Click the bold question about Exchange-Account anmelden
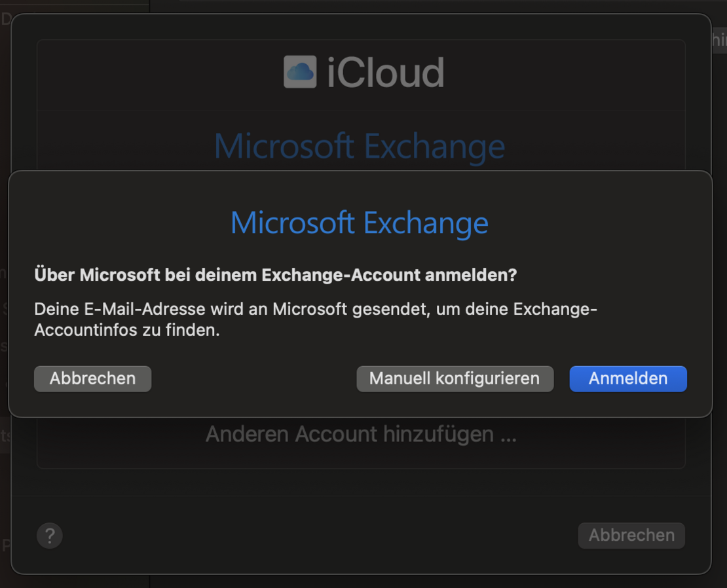The height and width of the screenshot is (588, 727). coord(275,275)
